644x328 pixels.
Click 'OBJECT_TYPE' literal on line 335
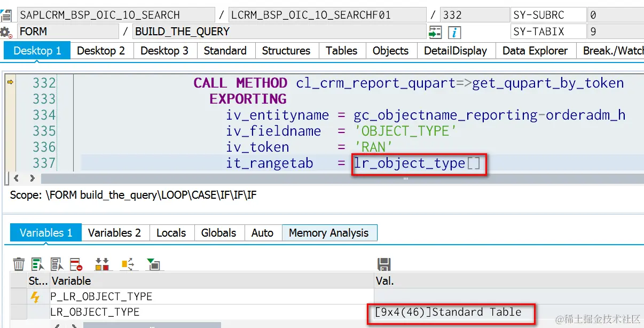tap(405, 131)
